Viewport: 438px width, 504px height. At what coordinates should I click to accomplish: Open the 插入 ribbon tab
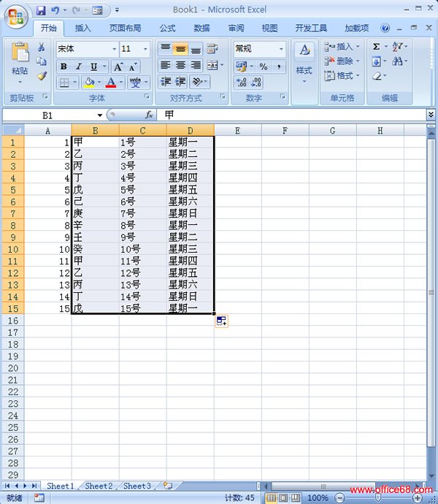(x=83, y=28)
